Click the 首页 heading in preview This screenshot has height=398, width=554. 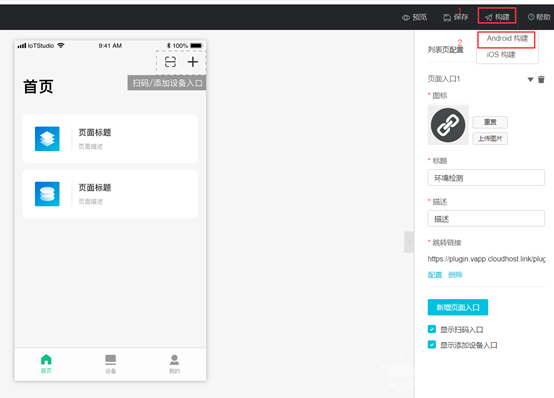(x=39, y=87)
